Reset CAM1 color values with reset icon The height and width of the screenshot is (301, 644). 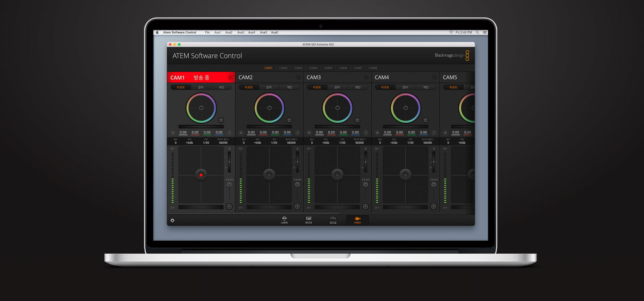tap(229, 133)
